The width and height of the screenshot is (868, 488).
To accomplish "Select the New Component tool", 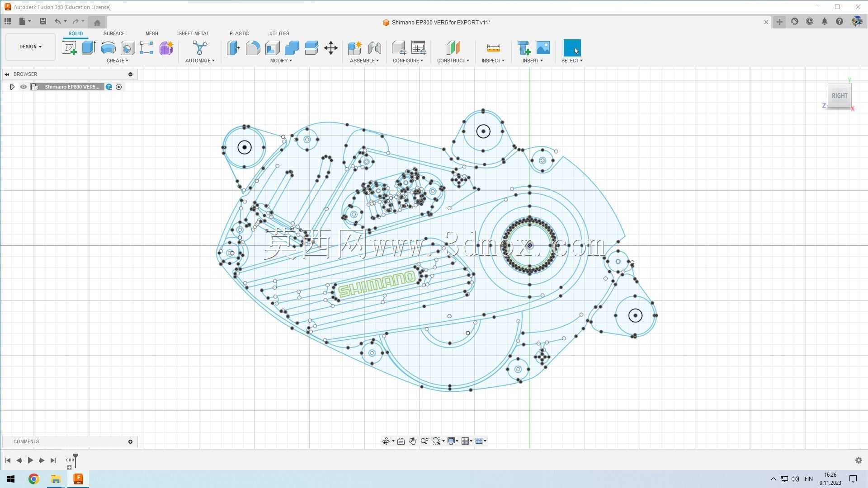I will click(355, 48).
